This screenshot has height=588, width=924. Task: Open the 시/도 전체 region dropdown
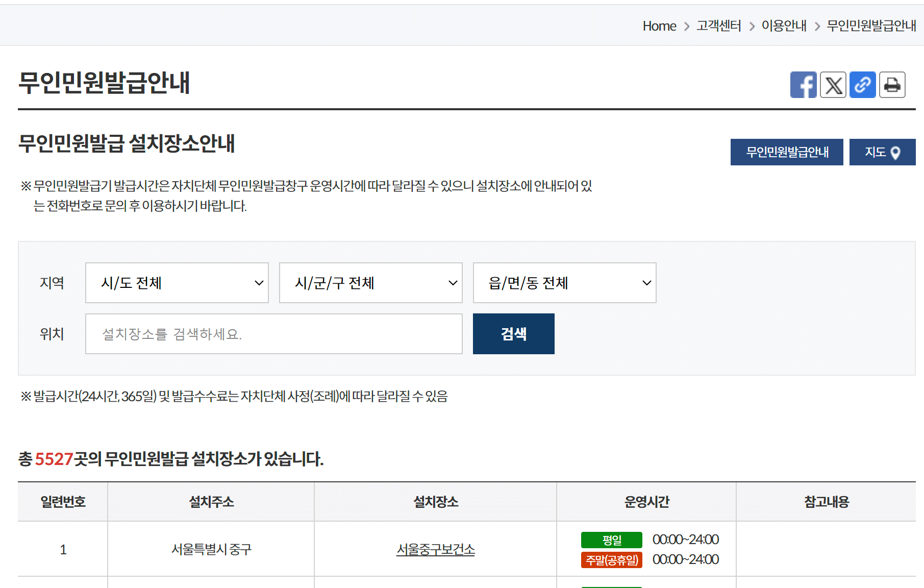(x=177, y=283)
